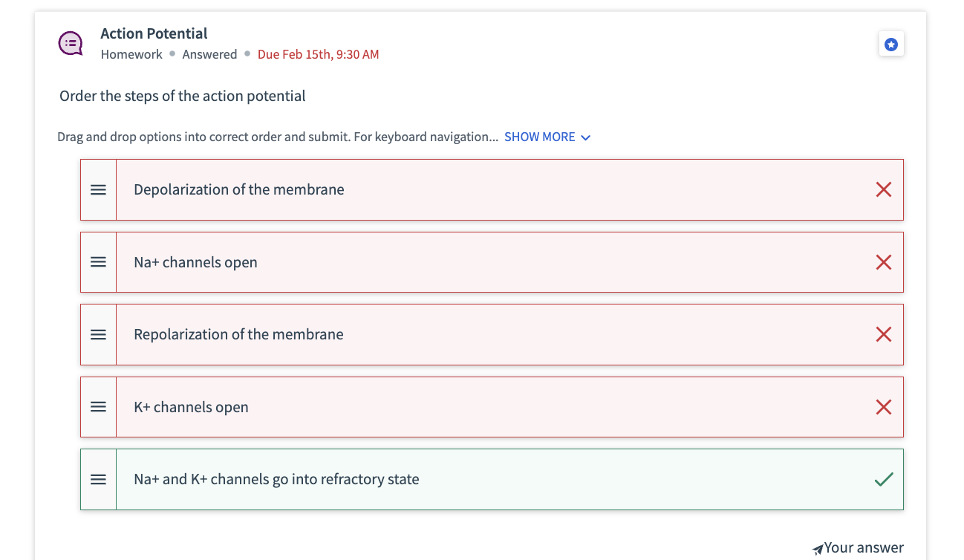Select the Depolarization of the membrane option

click(x=239, y=190)
